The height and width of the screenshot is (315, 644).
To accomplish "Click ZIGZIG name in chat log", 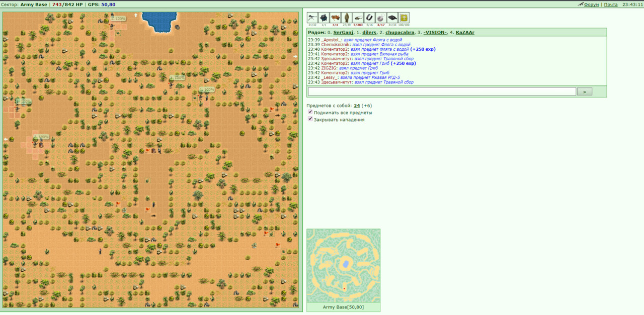I will [330, 68].
